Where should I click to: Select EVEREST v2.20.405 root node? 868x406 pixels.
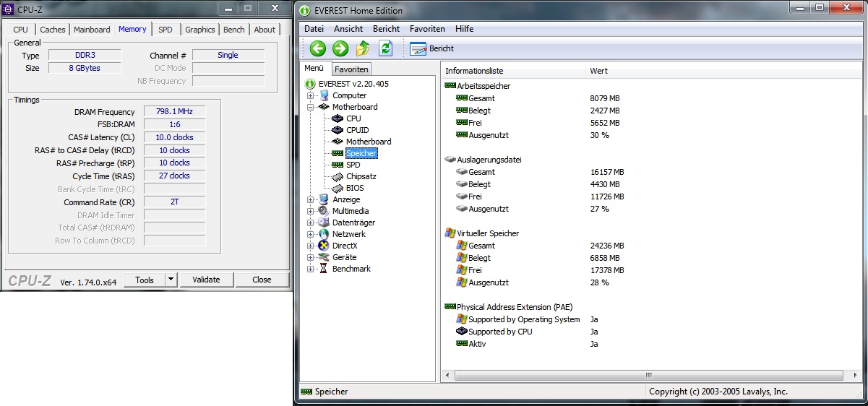click(x=353, y=84)
